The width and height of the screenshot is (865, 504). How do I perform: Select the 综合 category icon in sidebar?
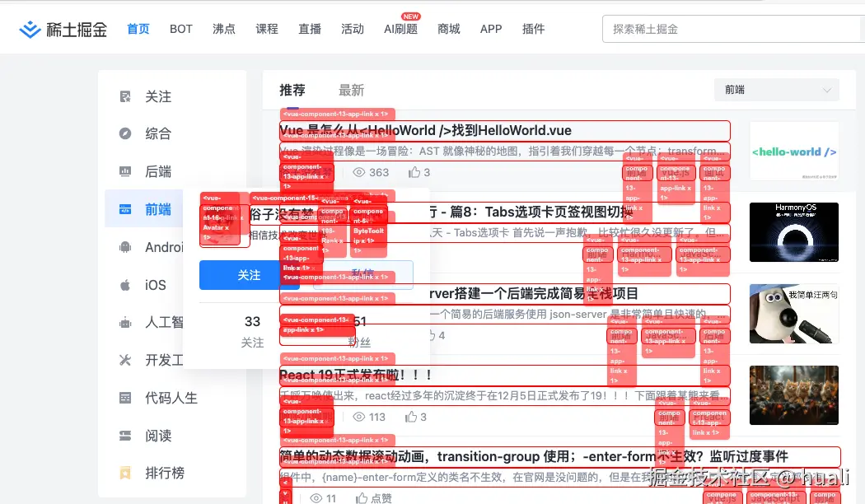coord(126,133)
